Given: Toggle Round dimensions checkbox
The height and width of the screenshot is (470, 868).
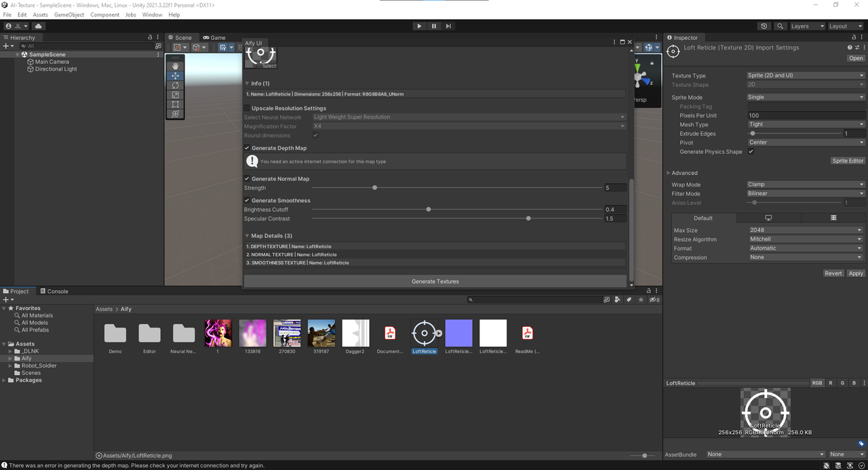Looking at the screenshot, I should coord(315,136).
